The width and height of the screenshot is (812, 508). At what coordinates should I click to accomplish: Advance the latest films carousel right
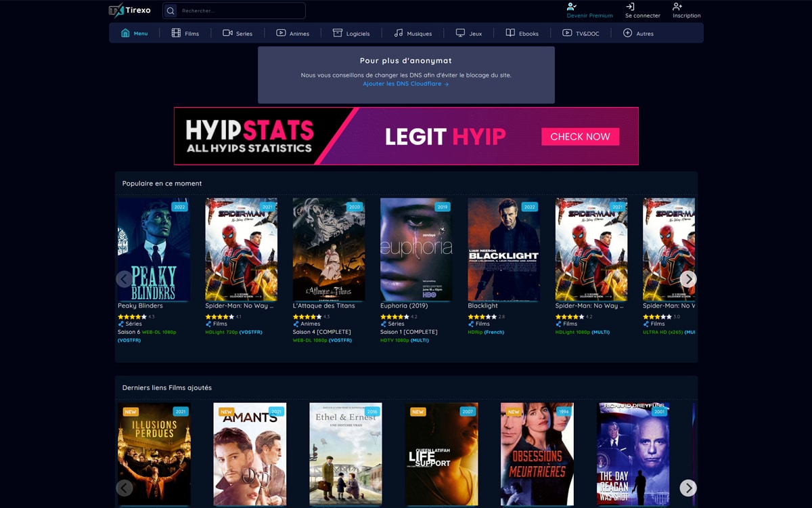point(687,488)
